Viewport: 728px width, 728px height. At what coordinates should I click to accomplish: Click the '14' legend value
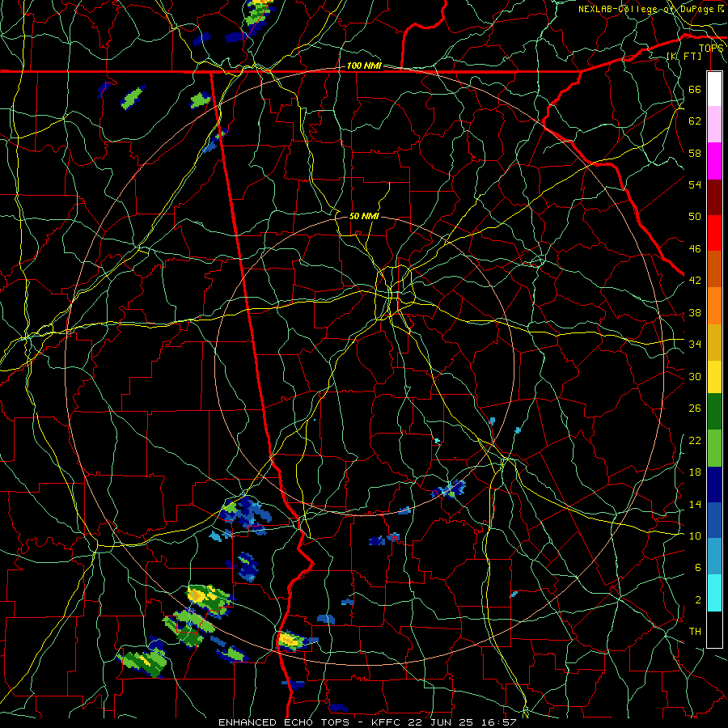[695, 504]
